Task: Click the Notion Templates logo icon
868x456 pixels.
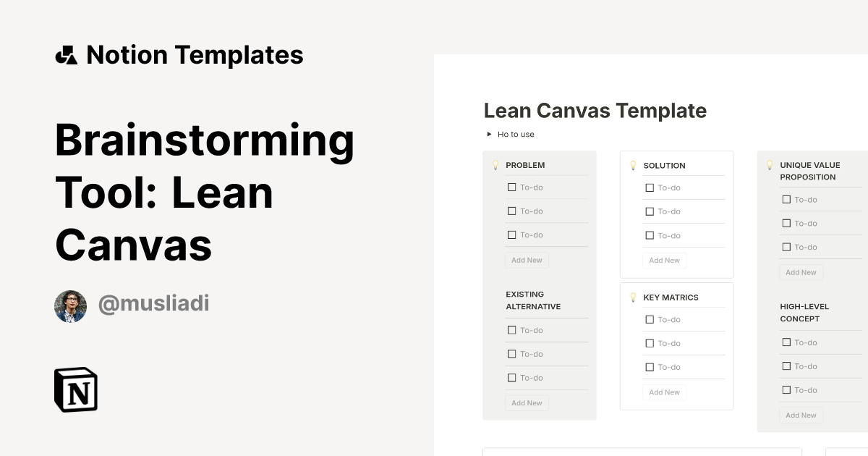Action: click(66, 54)
